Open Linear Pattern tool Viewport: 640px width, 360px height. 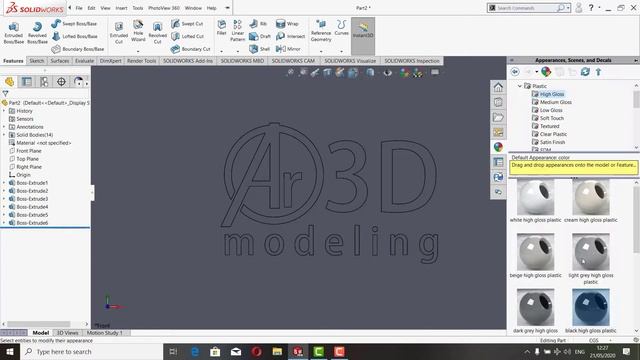click(x=238, y=31)
